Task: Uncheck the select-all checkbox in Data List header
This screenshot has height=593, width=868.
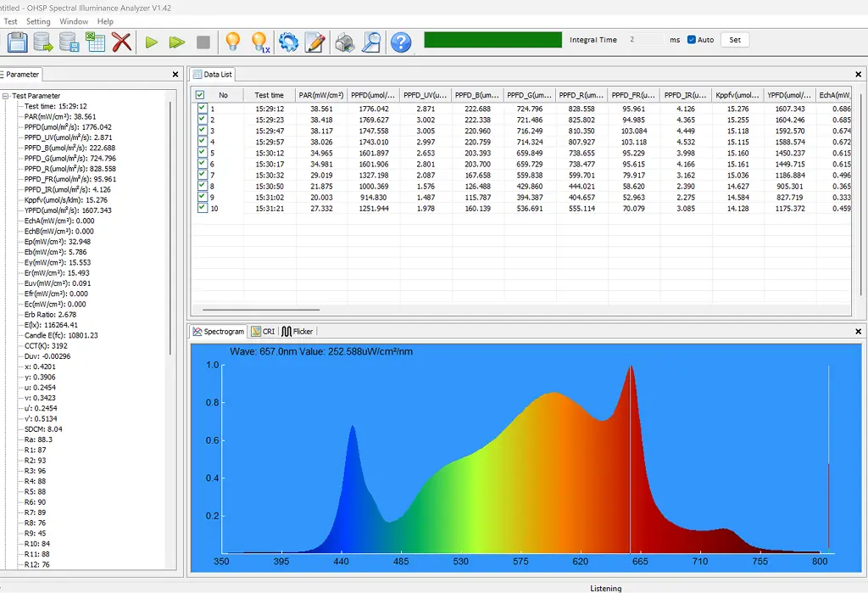Action: (200, 95)
